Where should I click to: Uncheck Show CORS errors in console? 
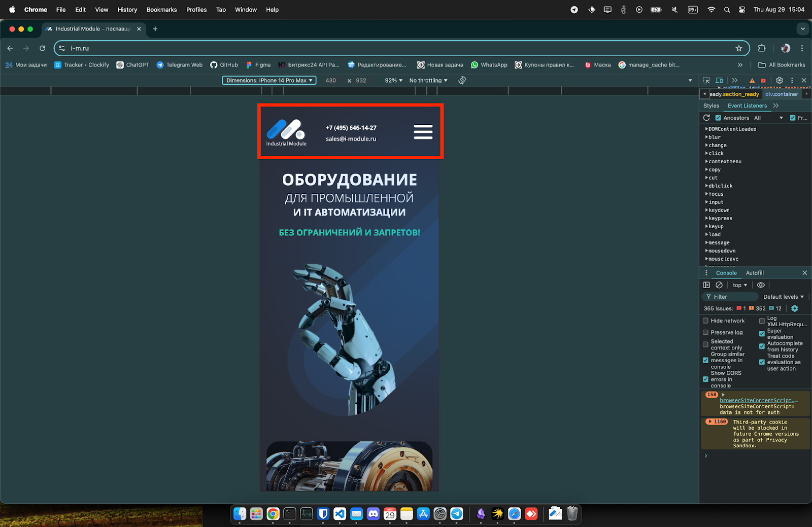pyautogui.click(x=705, y=379)
